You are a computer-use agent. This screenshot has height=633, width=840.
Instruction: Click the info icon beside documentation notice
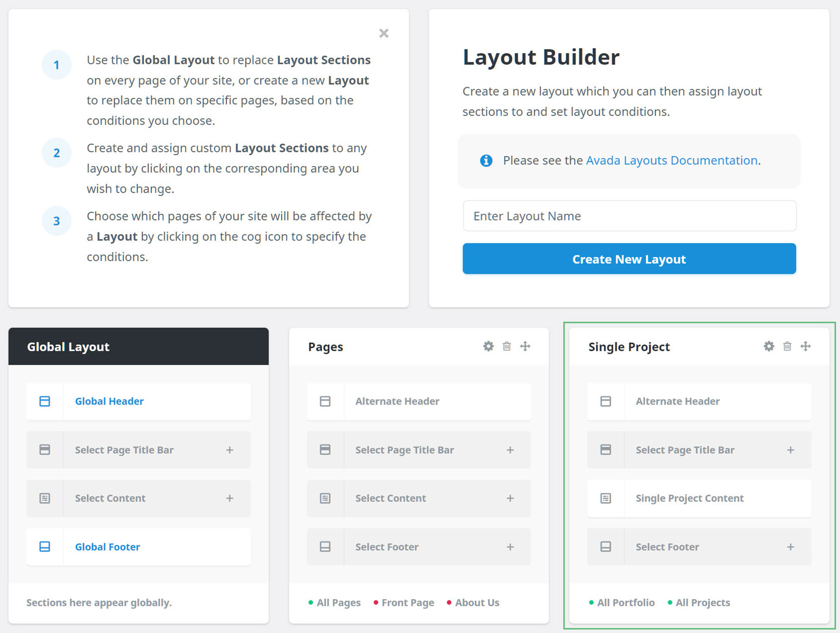[486, 161]
